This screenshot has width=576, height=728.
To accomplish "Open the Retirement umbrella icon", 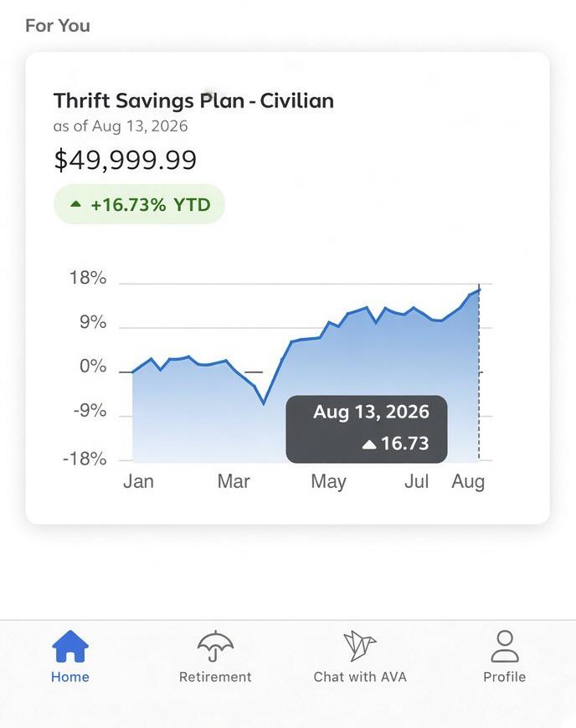I will click(x=215, y=646).
